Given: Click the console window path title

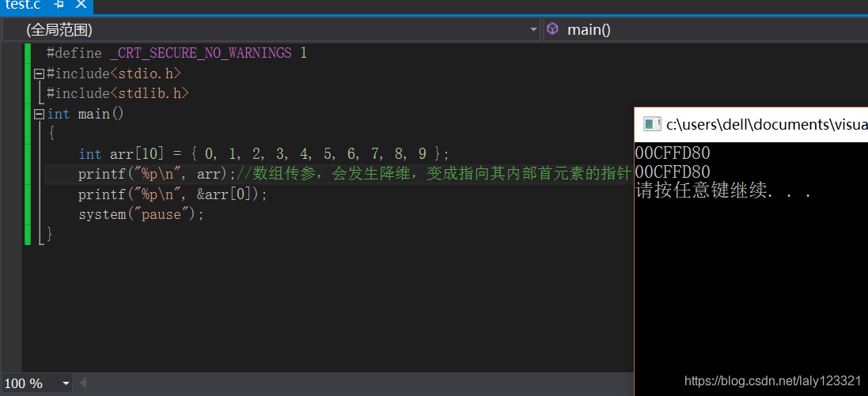Looking at the screenshot, I should click(x=767, y=124).
